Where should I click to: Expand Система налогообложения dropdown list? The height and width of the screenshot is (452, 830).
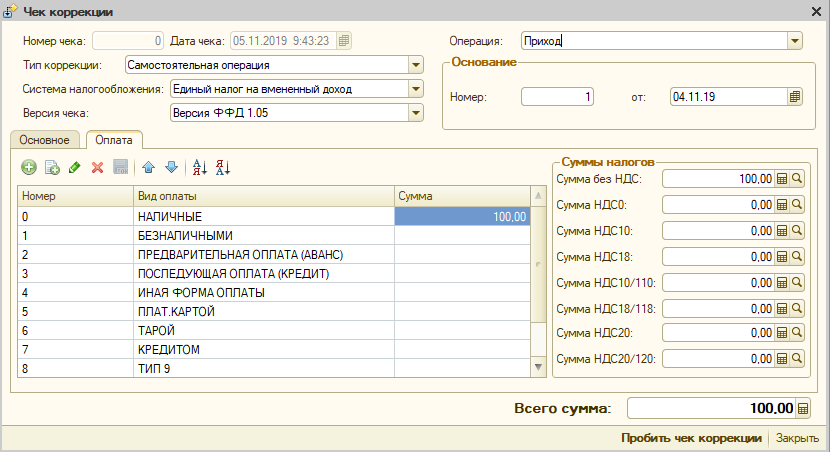pos(417,89)
